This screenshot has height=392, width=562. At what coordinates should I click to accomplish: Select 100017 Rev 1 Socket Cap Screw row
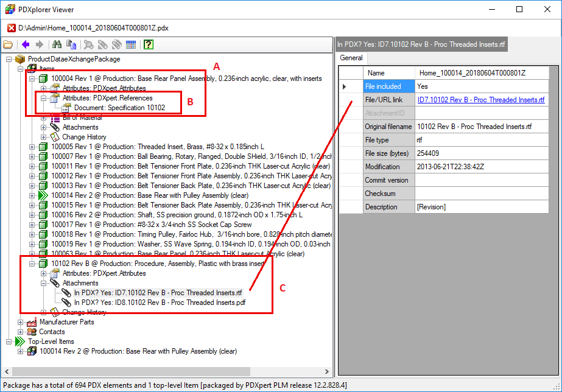click(x=151, y=225)
